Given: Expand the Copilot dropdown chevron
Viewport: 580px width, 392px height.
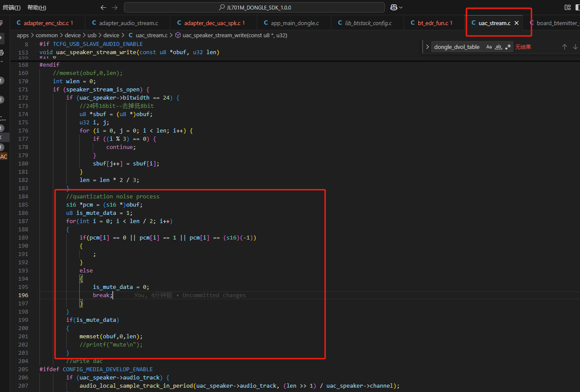Looking at the screenshot, I should coord(401,7).
